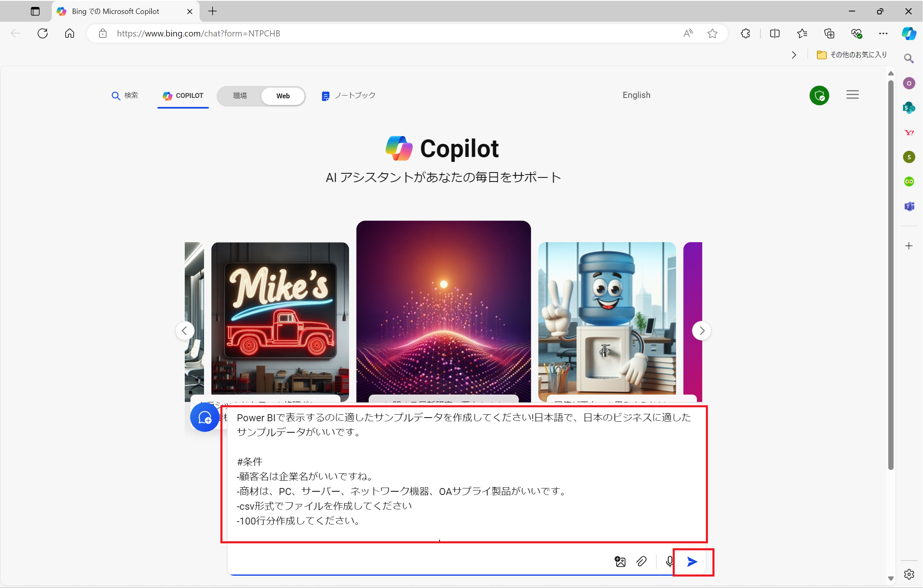Switch the toggle to 職場 mode

(x=240, y=95)
